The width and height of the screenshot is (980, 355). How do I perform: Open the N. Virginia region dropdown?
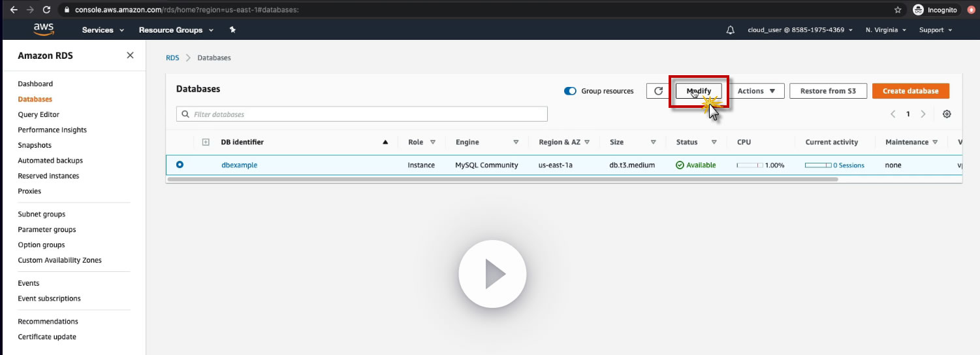pos(886,30)
